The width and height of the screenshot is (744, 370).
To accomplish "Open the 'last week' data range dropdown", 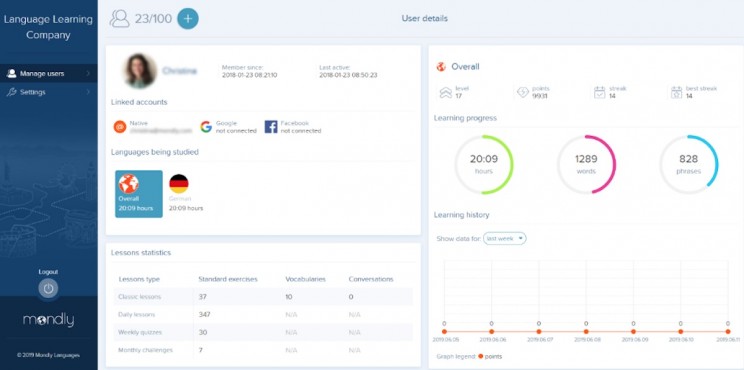I will (505, 239).
